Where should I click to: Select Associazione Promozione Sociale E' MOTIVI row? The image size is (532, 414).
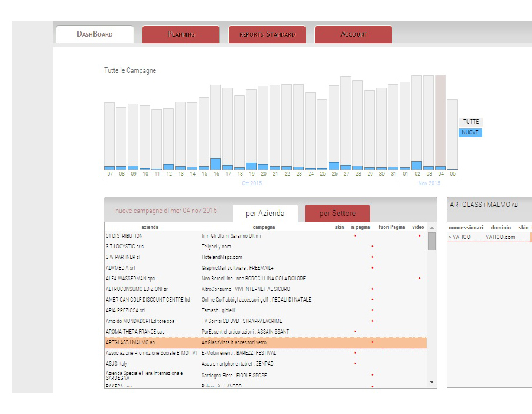(265, 353)
